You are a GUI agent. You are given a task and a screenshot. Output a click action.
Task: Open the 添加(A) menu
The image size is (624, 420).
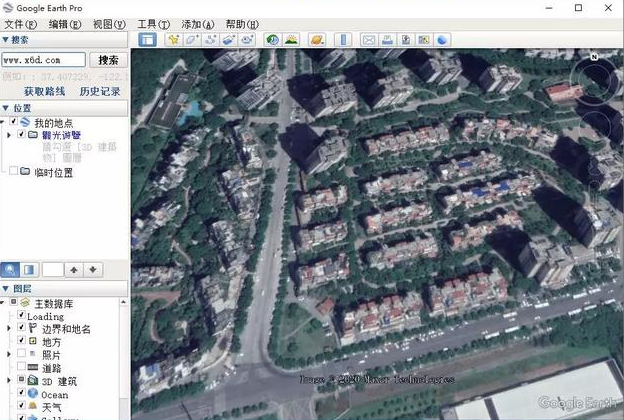[x=198, y=25]
